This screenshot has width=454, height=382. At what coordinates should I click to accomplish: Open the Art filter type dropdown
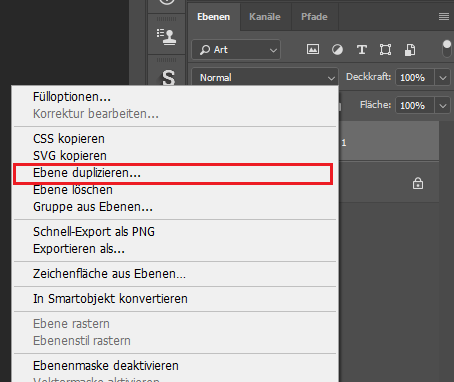236,50
